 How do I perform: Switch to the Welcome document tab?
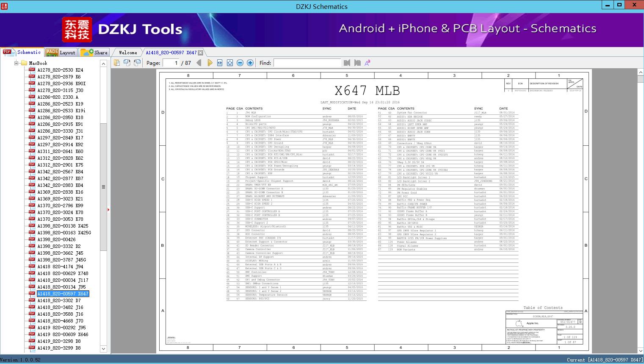pos(128,53)
